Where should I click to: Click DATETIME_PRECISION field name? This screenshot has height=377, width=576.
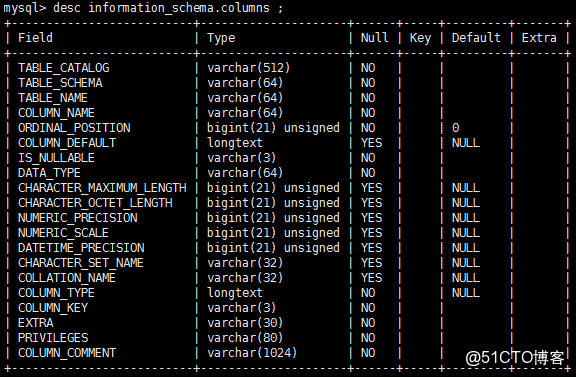pos(81,248)
